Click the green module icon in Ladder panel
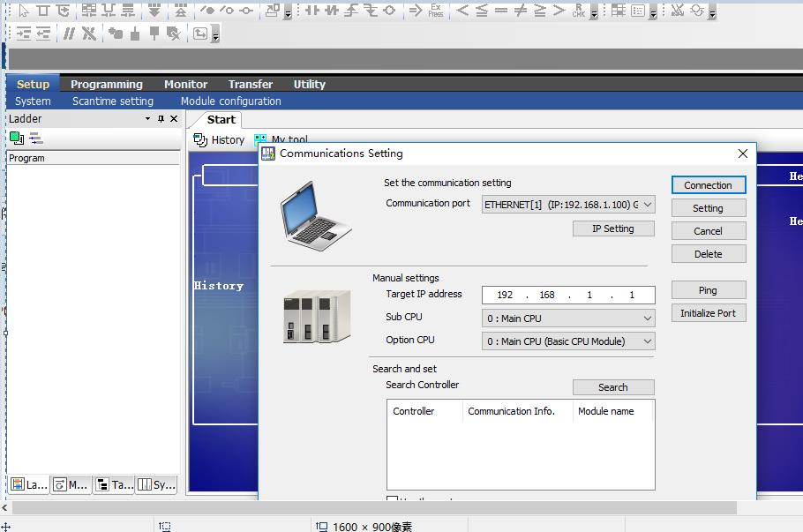This screenshot has height=532, width=803. (x=16, y=138)
